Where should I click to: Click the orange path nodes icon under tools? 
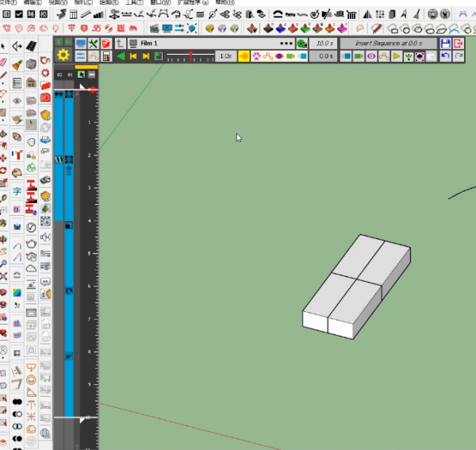93,56
